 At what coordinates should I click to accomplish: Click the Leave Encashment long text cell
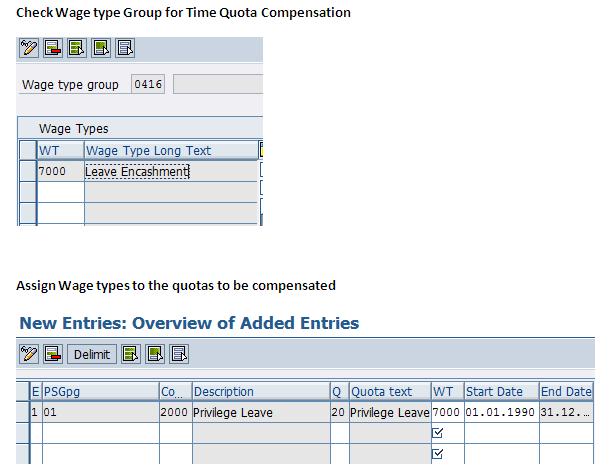coord(137,171)
